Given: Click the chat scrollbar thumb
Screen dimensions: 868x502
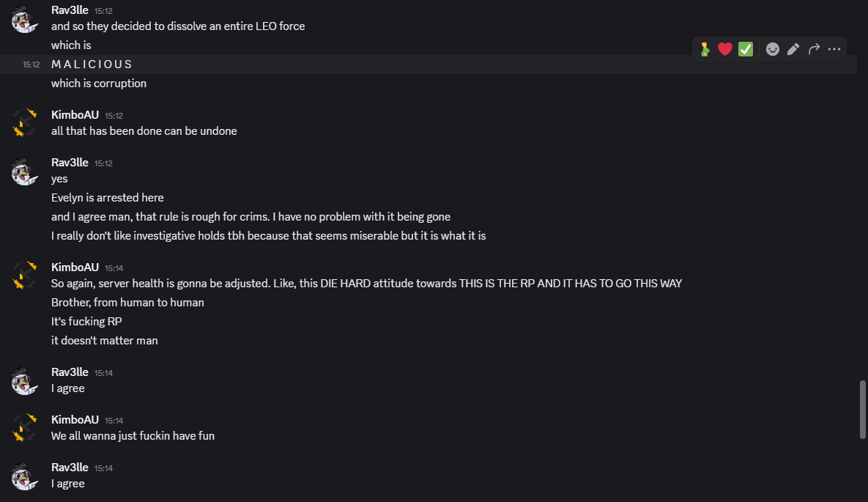Looking at the screenshot, I should point(862,409).
